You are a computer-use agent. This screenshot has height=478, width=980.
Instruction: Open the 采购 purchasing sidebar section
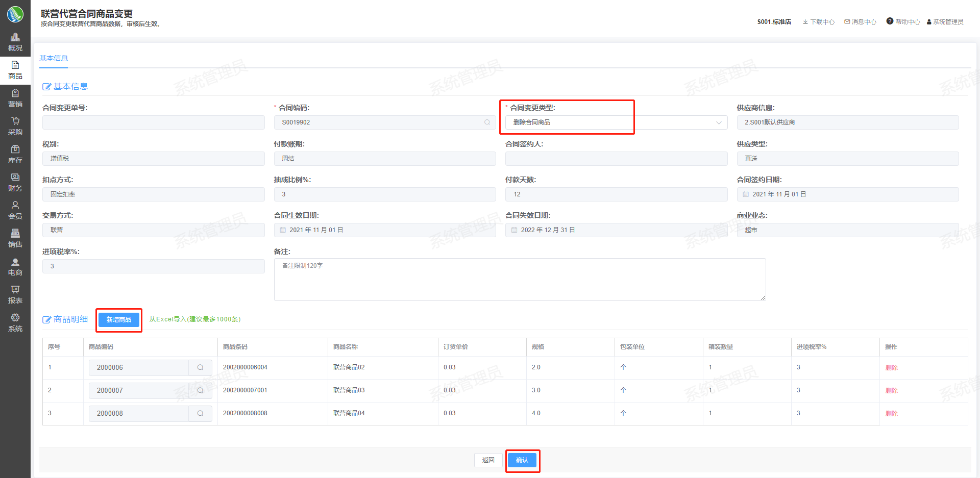pyautogui.click(x=15, y=127)
